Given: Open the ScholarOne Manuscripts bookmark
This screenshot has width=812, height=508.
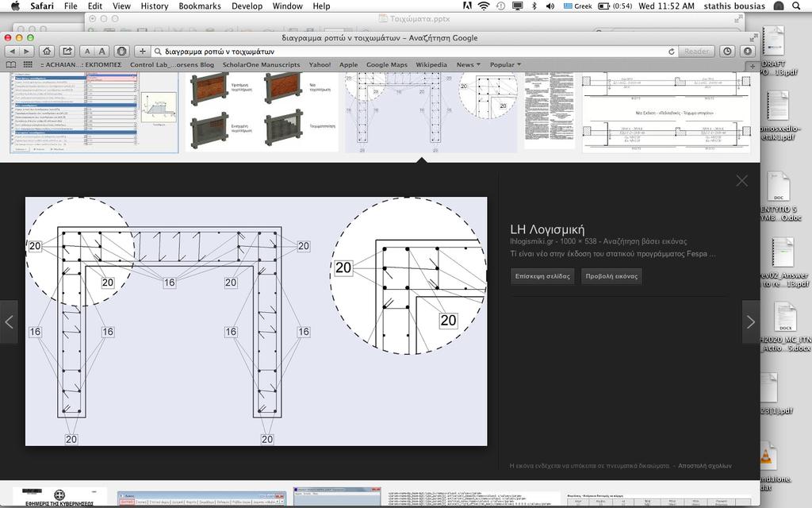Looking at the screenshot, I should [261, 65].
